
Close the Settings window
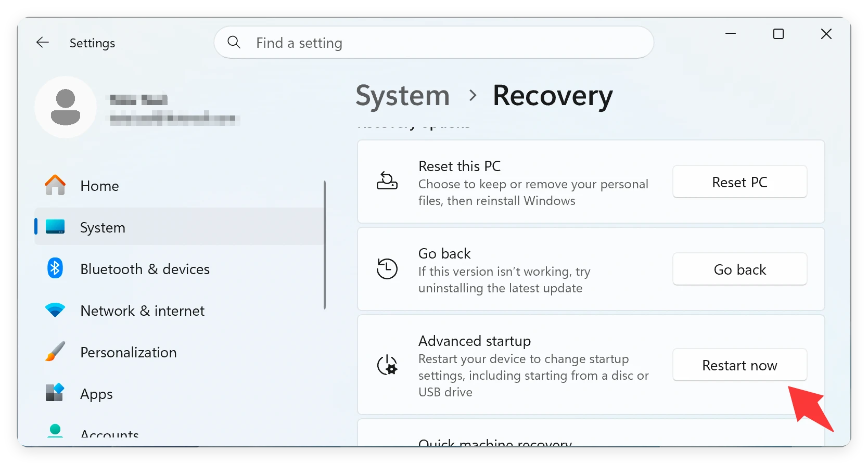point(826,34)
